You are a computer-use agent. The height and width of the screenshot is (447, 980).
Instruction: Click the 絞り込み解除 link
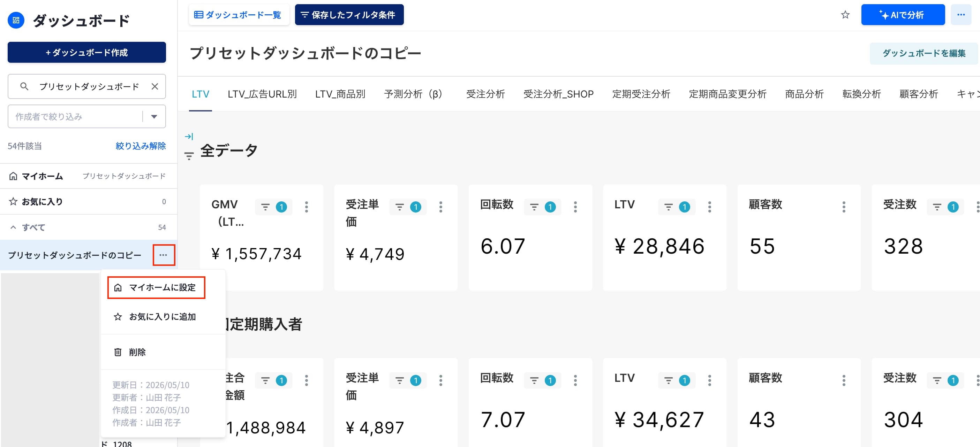click(141, 146)
